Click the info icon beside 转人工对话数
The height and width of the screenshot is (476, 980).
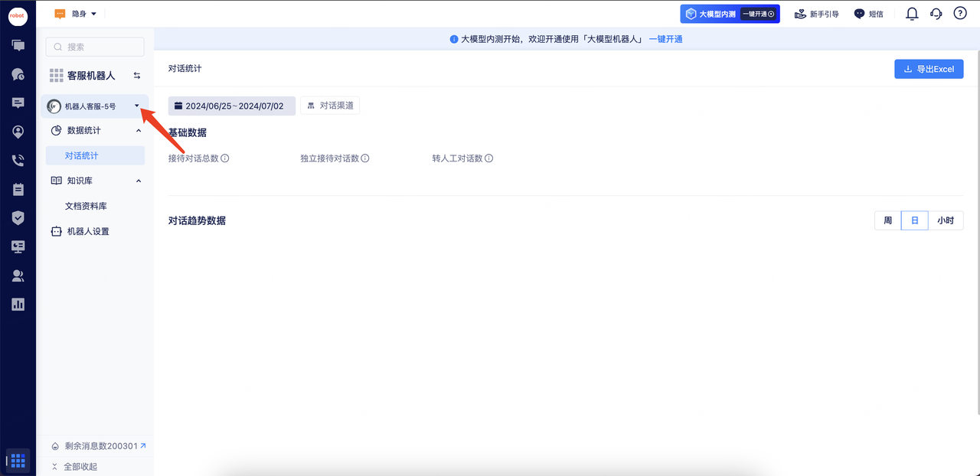(488, 158)
